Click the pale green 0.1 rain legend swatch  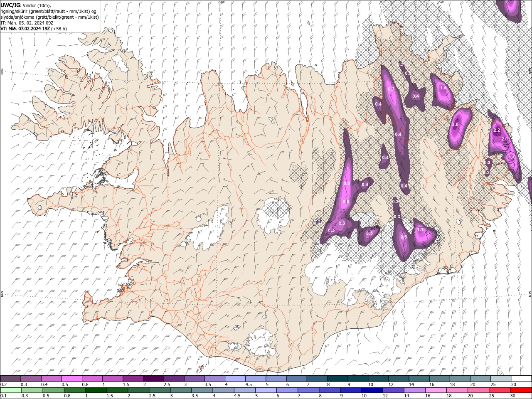click(11, 390)
